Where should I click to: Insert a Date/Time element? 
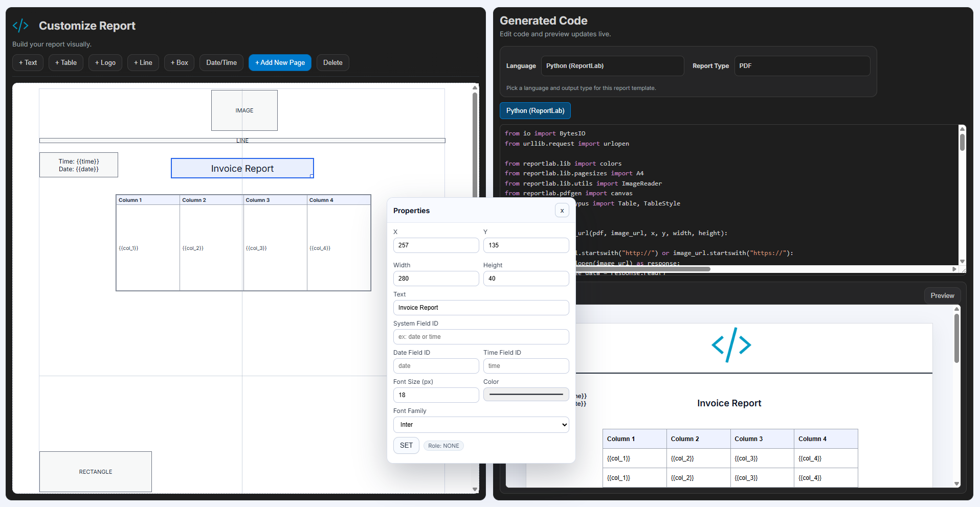[221, 62]
